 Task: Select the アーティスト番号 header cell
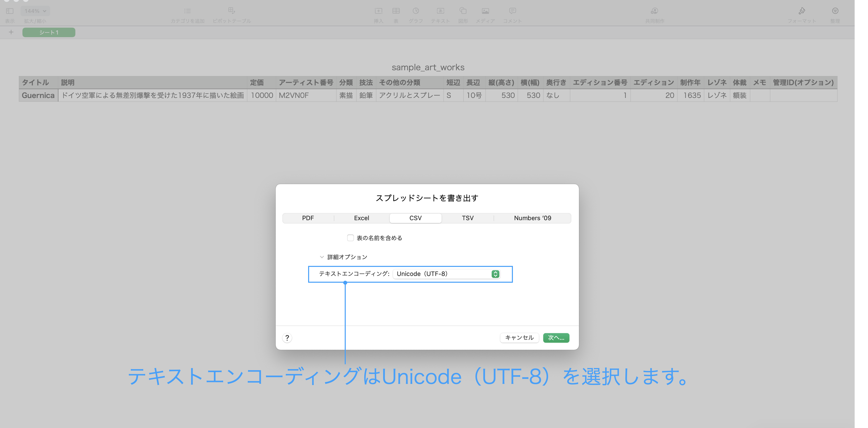(x=306, y=83)
